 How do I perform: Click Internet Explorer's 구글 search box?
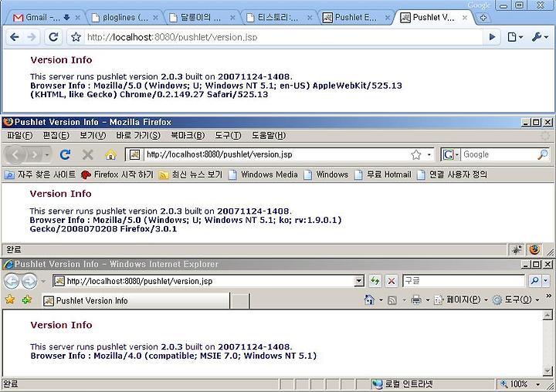[463, 281]
